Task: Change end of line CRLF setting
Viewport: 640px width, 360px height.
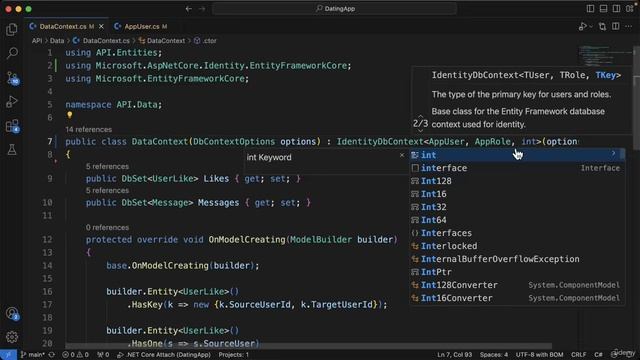Action: (578, 355)
